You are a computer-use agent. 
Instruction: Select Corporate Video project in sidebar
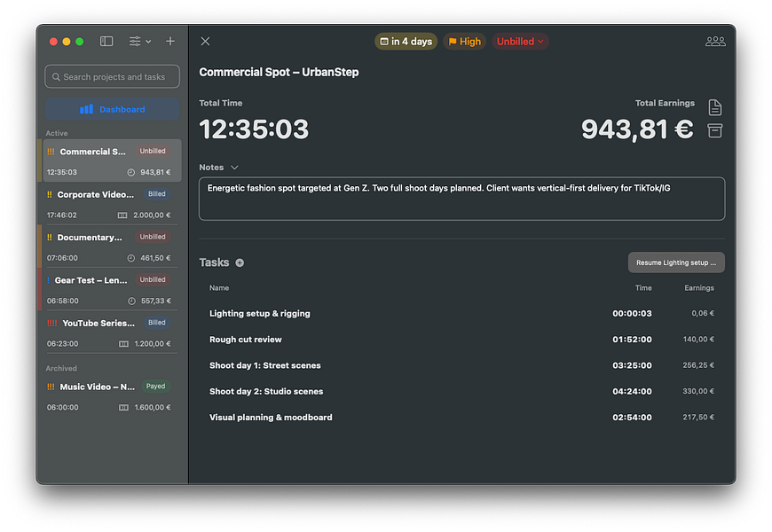coord(109,204)
